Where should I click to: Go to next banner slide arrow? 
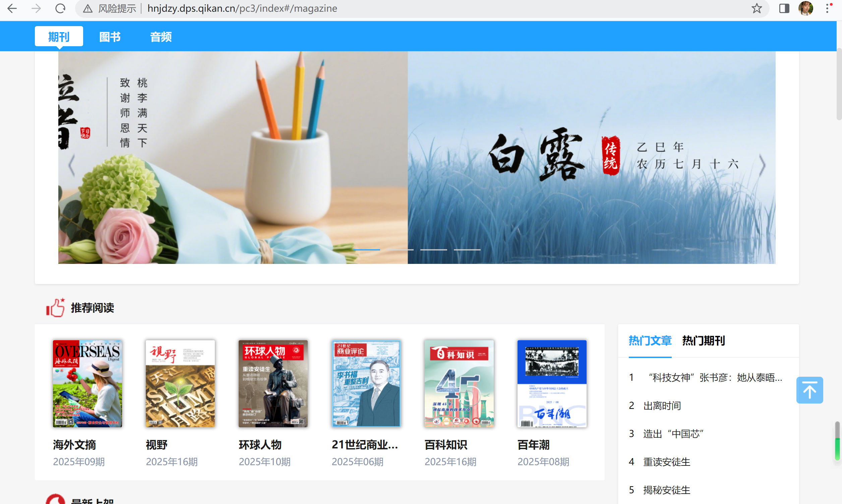[762, 165]
